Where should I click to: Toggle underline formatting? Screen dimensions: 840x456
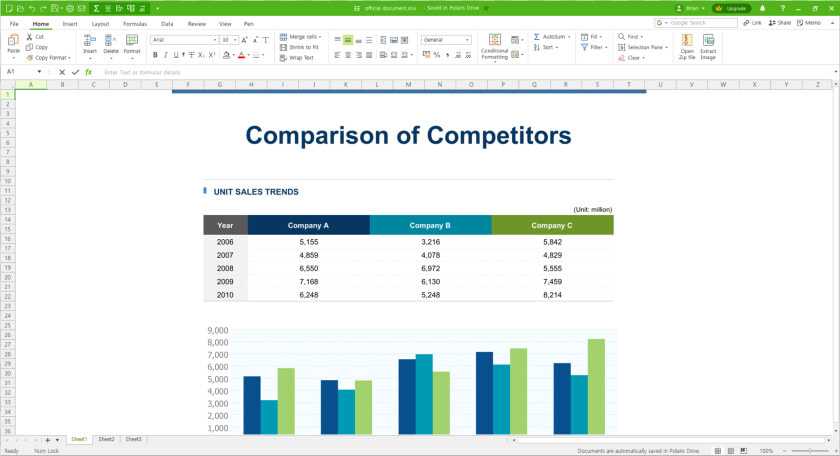tap(175, 55)
